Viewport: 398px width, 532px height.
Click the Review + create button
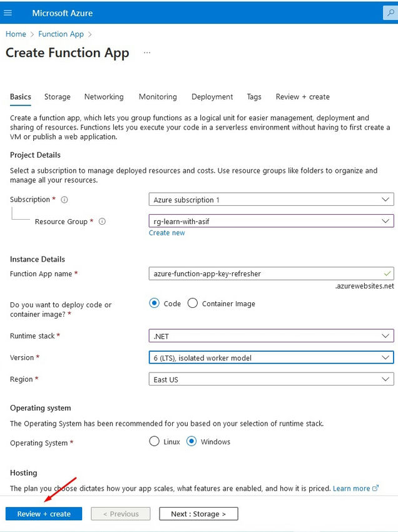pyautogui.click(x=43, y=513)
